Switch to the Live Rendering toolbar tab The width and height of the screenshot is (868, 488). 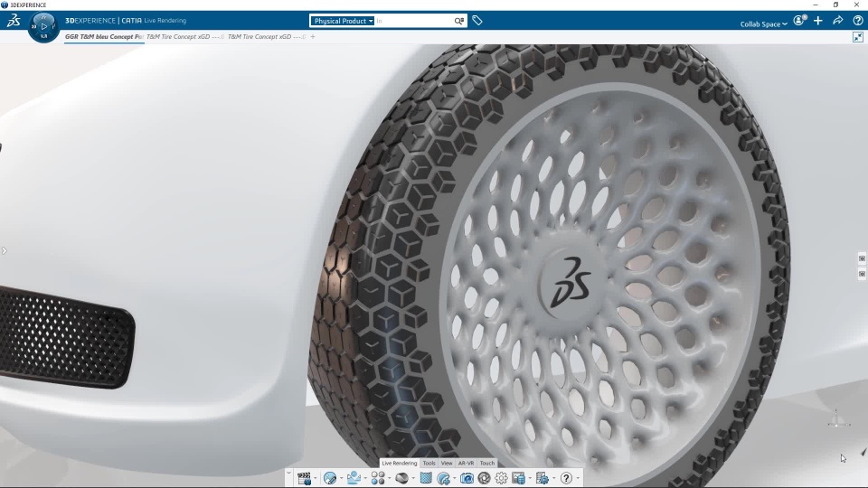pos(399,463)
